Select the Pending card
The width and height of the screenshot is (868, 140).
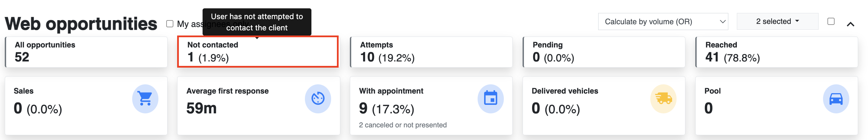[604, 52]
